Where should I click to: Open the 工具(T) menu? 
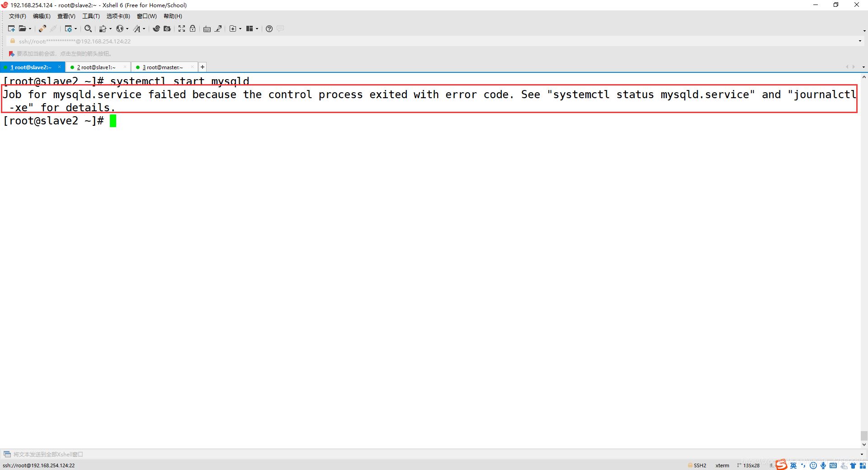tap(90, 16)
